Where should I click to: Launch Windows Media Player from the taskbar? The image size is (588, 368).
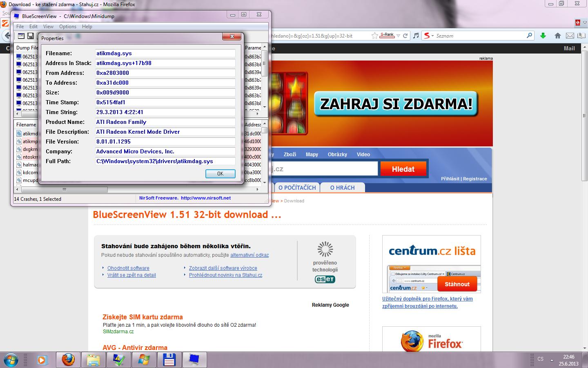42,360
